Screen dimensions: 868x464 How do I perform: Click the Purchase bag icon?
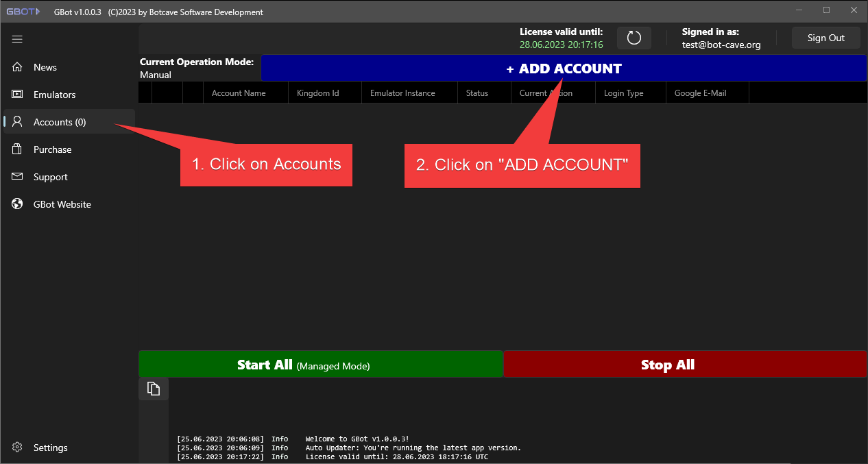16,149
